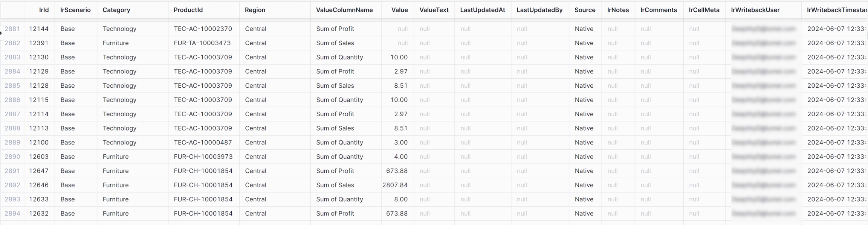Select the LastUpdatedAt column header
The width and height of the screenshot is (868, 225).
pyautogui.click(x=482, y=10)
